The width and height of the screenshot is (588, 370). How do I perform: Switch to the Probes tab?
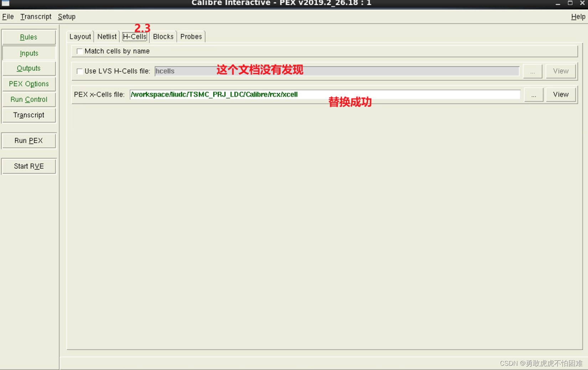pos(191,37)
